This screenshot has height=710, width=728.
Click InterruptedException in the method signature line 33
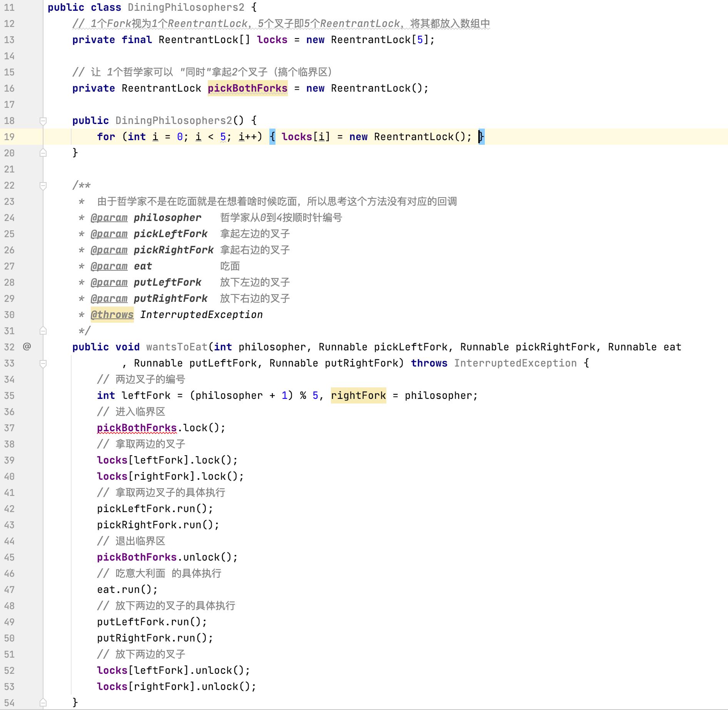[515, 363]
